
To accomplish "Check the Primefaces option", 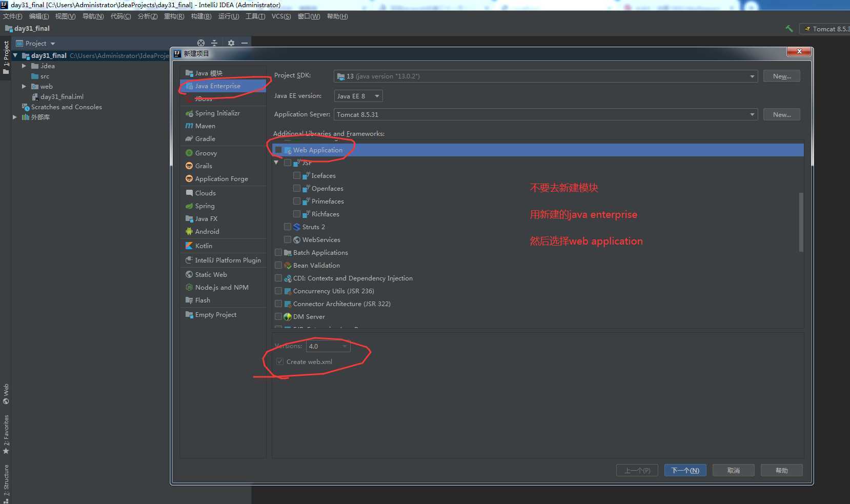I will coord(297,201).
